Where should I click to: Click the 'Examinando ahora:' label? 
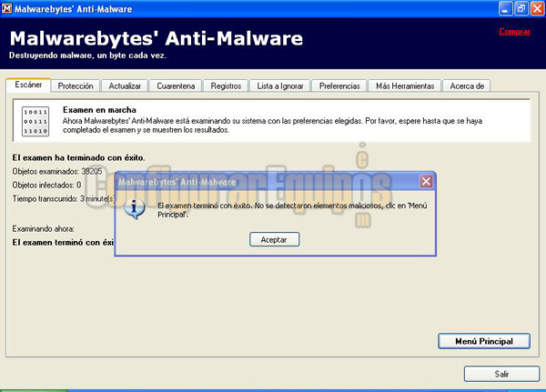coord(43,228)
